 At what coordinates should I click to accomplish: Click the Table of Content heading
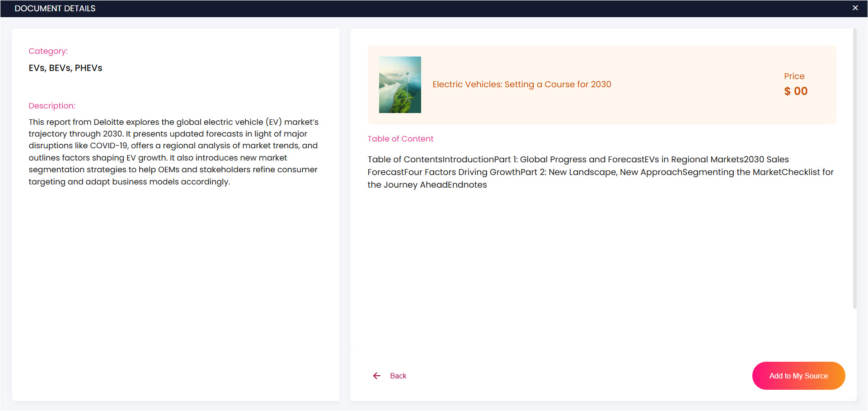pos(400,139)
